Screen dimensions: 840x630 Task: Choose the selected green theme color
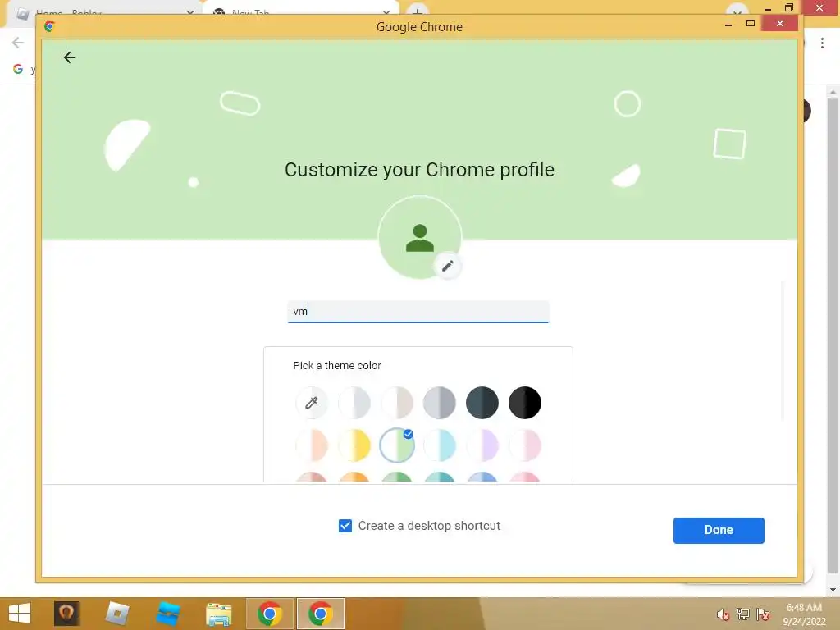[397, 445]
